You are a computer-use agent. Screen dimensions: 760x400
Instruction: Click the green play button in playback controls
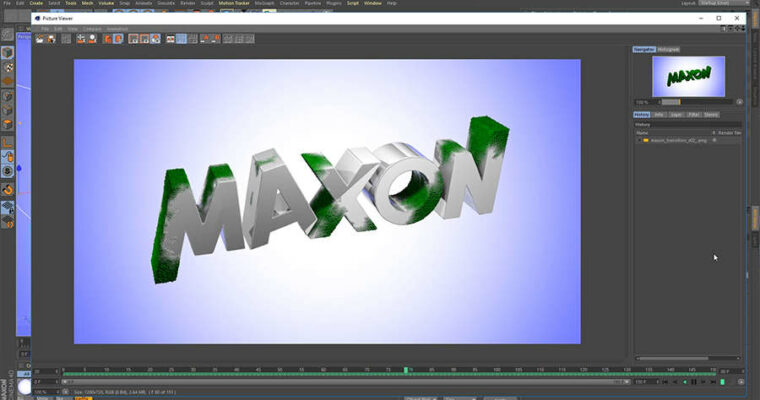684,382
